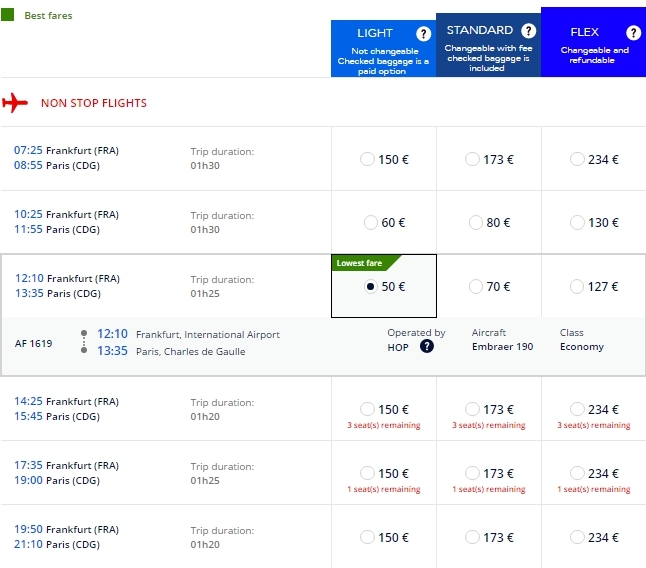Viewport: 646px width, 568px height.
Task: Select the 50 € lowest fare radio button
Action: click(371, 287)
